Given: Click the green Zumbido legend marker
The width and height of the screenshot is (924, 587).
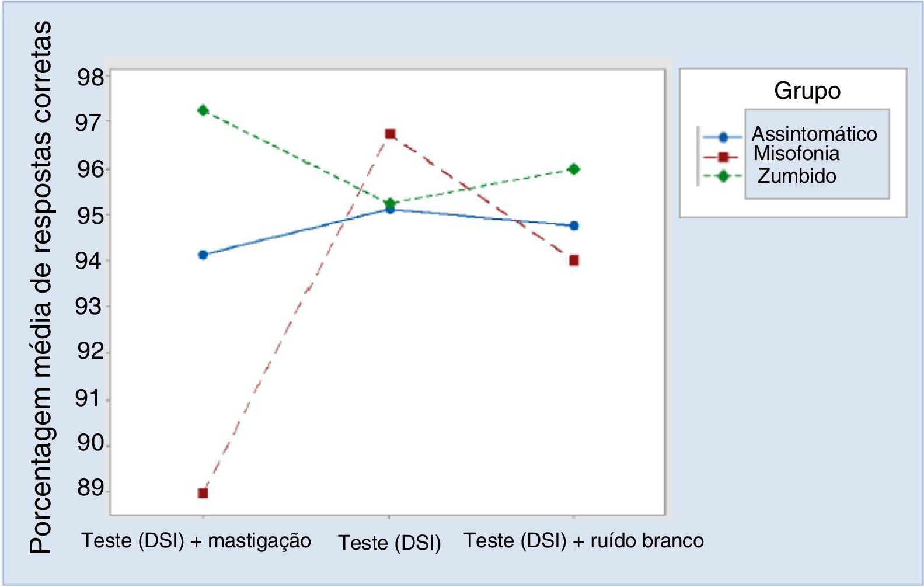Looking at the screenshot, I should pos(723,176).
